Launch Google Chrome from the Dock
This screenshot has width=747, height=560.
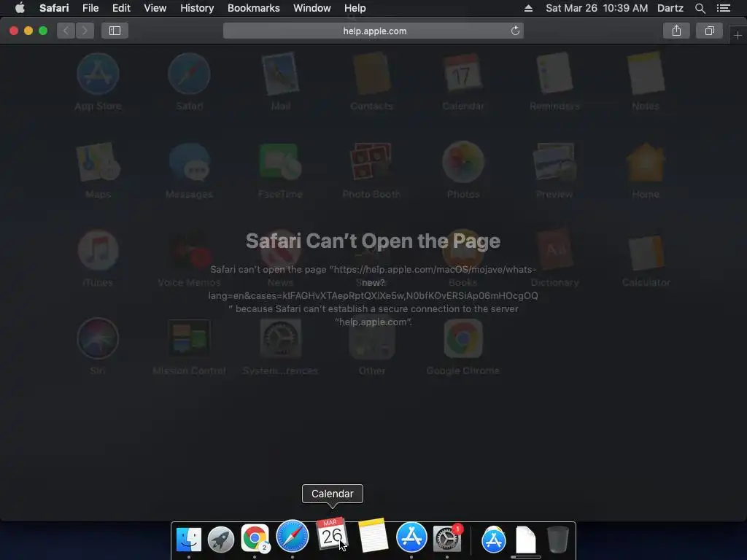pyautogui.click(x=255, y=539)
